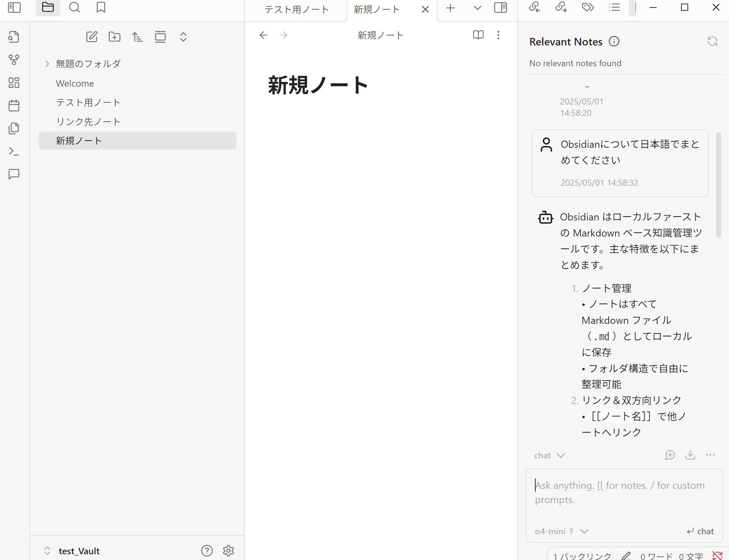The image size is (729, 560).
Task: Click the chat panel scrollbar
Action: pyautogui.click(x=718, y=185)
